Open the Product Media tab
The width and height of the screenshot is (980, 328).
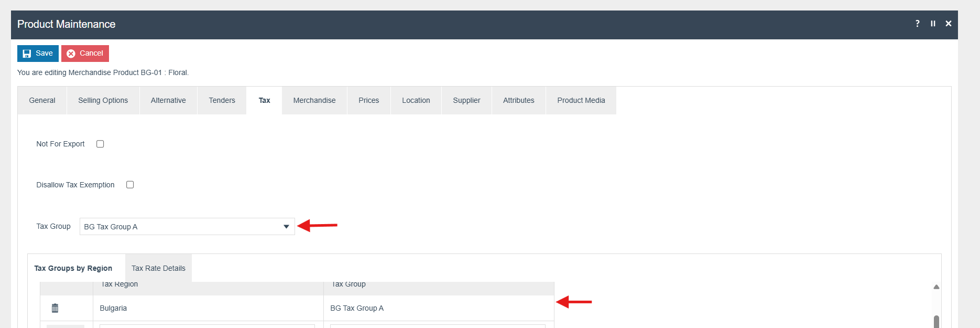[581, 100]
